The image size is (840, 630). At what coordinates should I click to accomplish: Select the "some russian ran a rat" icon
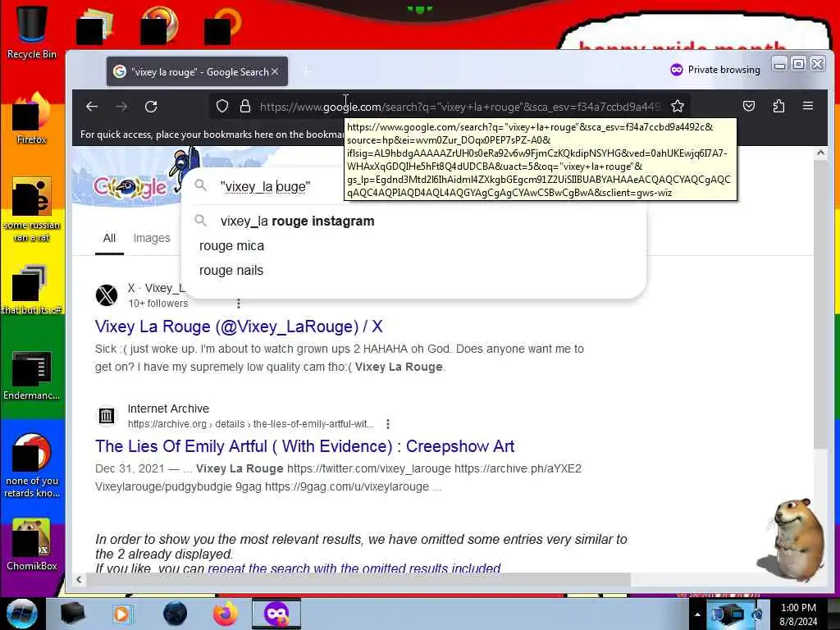[32, 210]
